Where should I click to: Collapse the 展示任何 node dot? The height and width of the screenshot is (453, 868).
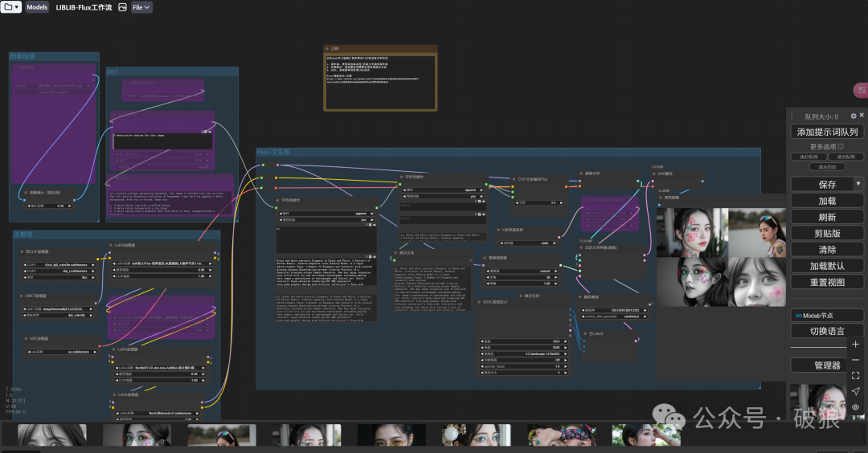pyautogui.click(x=520, y=296)
